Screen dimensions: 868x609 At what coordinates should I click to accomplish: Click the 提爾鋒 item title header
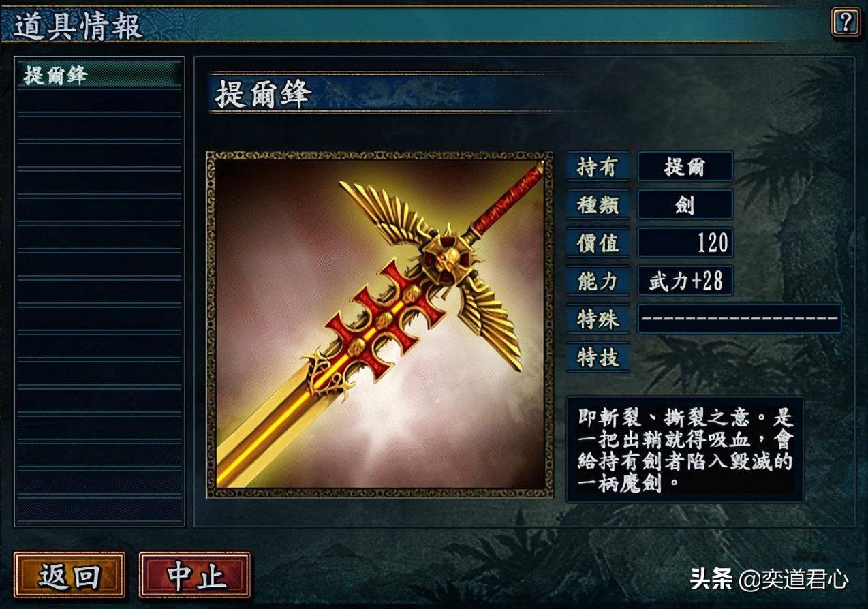(x=263, y=93)
